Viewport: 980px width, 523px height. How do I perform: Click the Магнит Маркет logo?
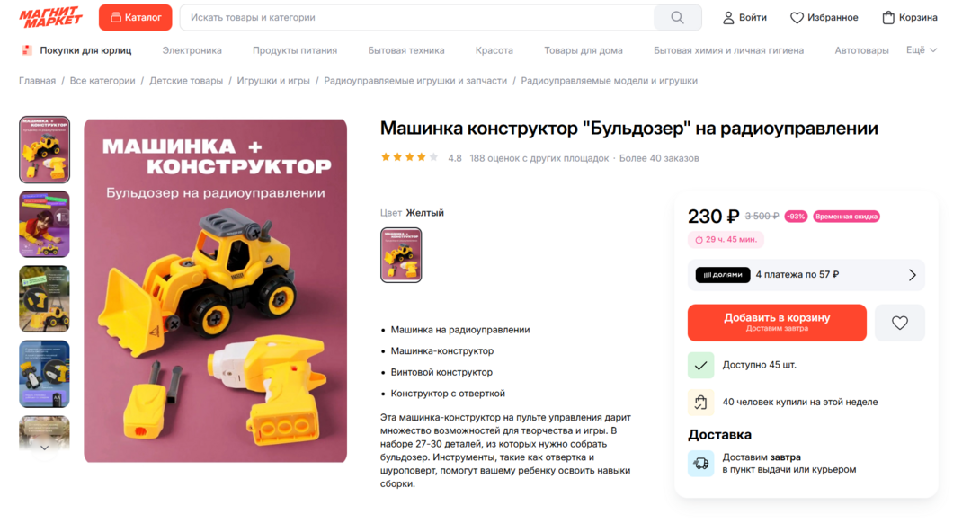pos(50,17)
